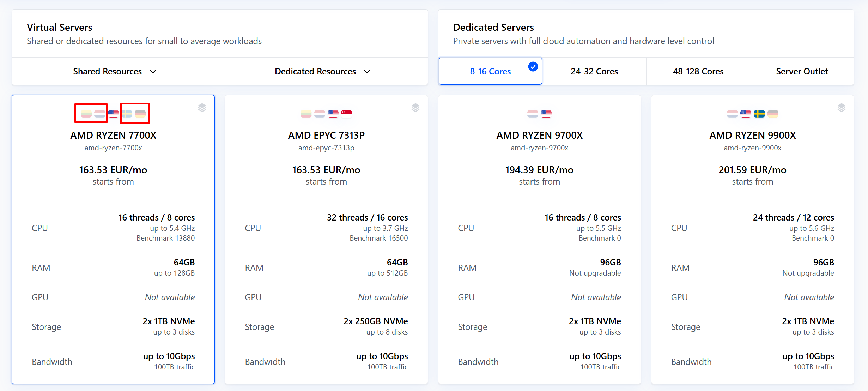
Task: Click the layers icon on RYZEN 7700X card
Action: [202, 108]
